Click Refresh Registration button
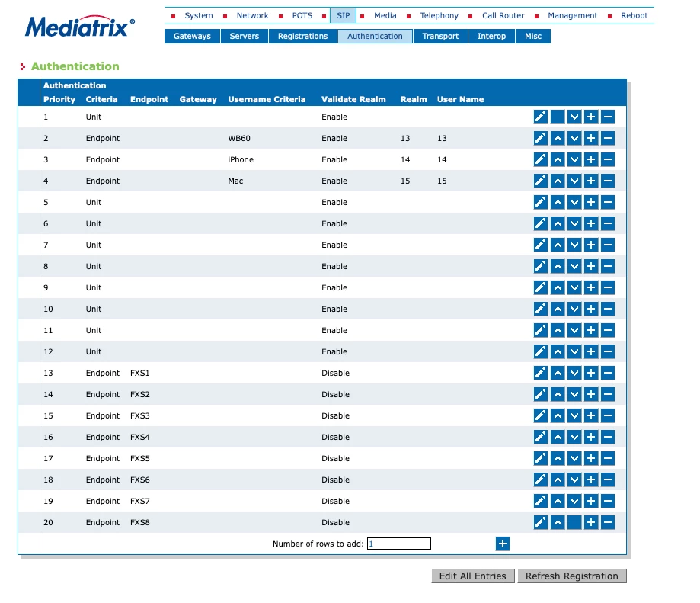This screenshot has height=603, width=700. (x=572, y=576)
